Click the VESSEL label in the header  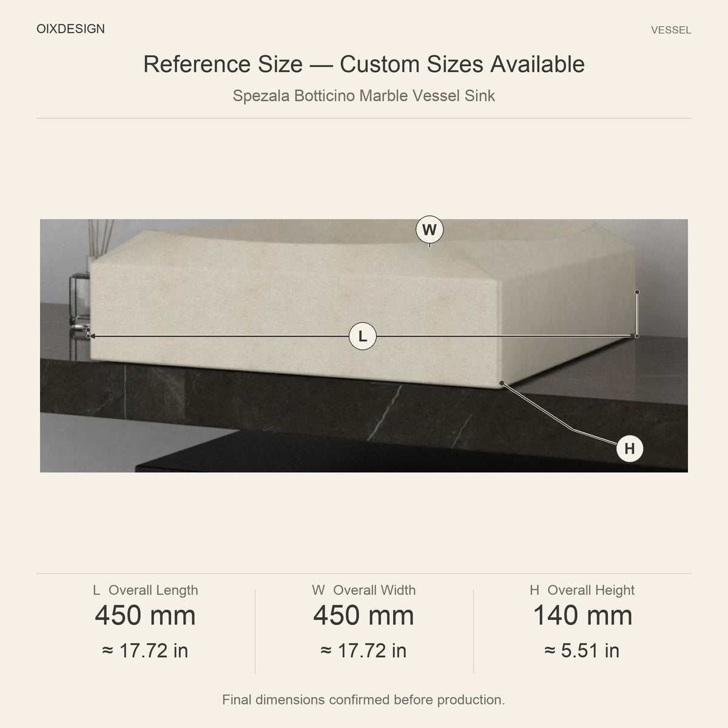(x=671, y=30)
